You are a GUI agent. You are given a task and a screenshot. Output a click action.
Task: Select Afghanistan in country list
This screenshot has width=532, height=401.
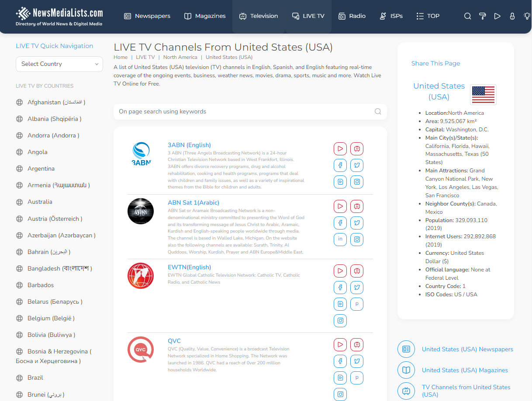[x=51, y=102]
